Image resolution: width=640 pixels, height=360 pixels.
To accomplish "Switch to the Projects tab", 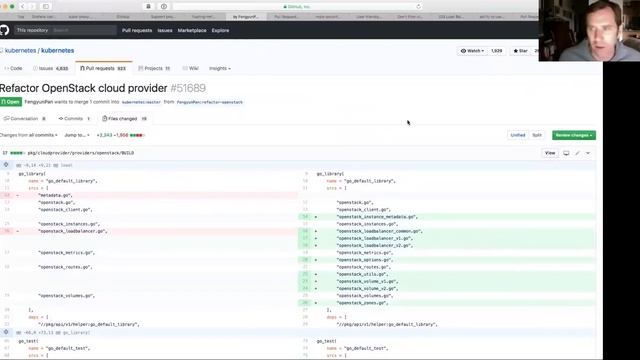I will 154,69.
